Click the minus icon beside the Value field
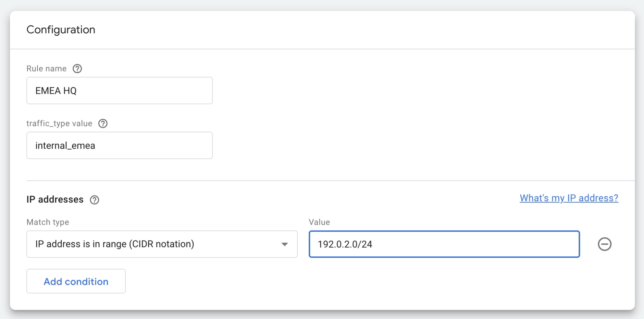 pyautogui.click(x=605, y=244)
